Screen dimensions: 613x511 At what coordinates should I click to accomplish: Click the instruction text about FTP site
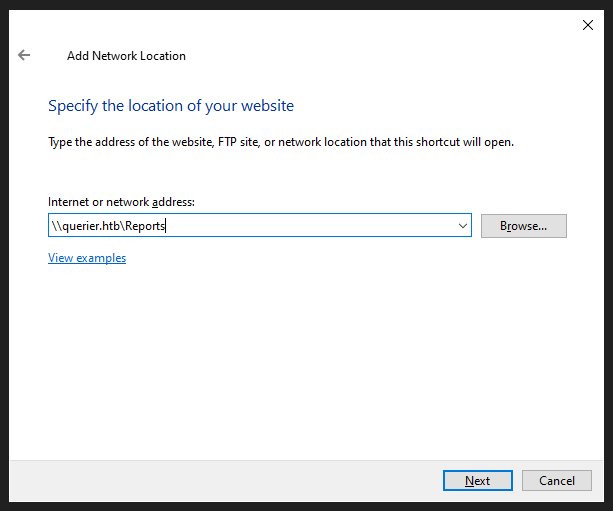[x=280, y=142]
